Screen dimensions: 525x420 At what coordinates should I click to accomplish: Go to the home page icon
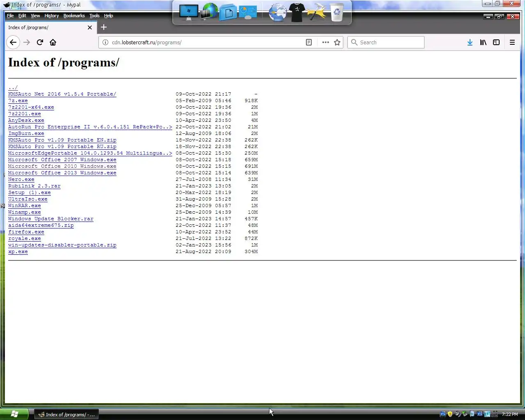pos(53,42)
